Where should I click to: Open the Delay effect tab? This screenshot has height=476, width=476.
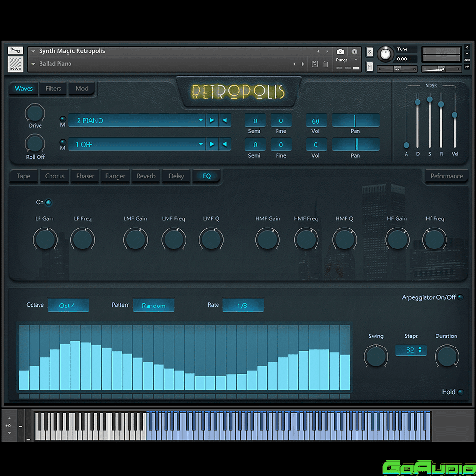[177, 176]
